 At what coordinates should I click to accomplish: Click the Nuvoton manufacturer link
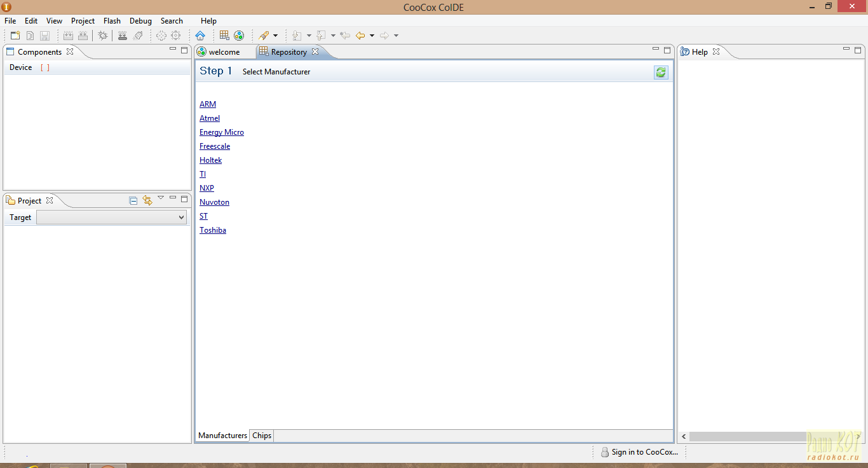[x=214, y=202]
